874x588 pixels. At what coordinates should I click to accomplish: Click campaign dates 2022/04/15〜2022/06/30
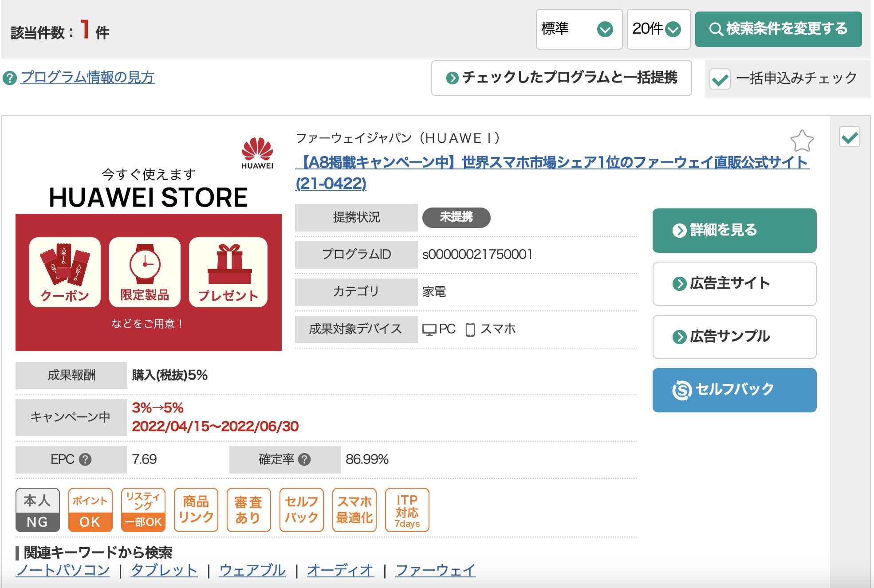[215, 427]
